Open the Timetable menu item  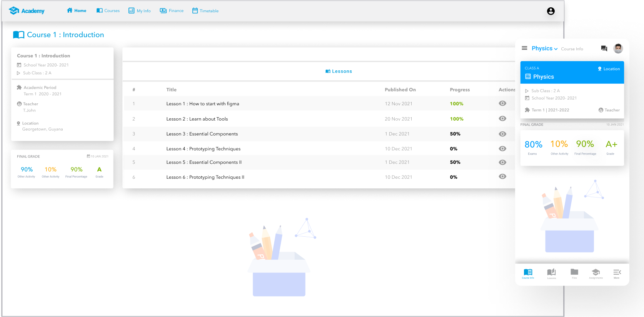click(x=205, y=11)
